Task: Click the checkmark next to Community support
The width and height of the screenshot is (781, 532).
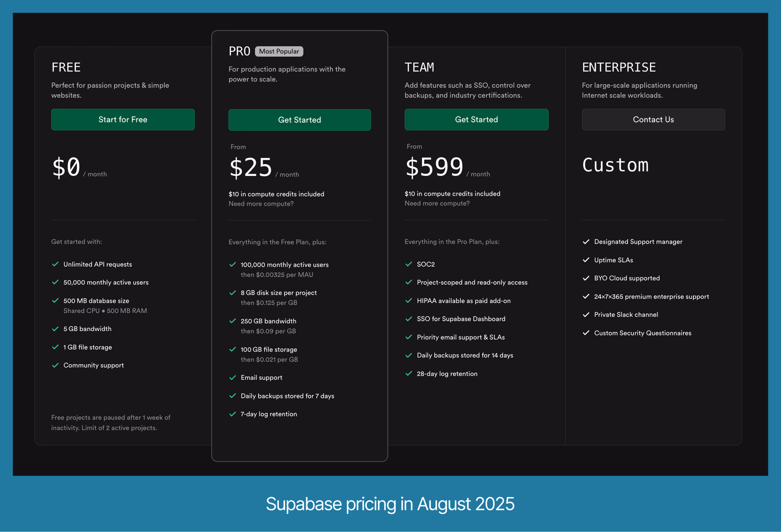Action: [55, 365]
